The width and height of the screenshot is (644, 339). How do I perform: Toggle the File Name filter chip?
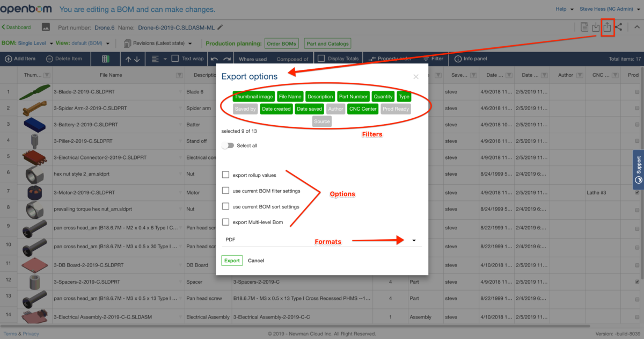[290, 97]
